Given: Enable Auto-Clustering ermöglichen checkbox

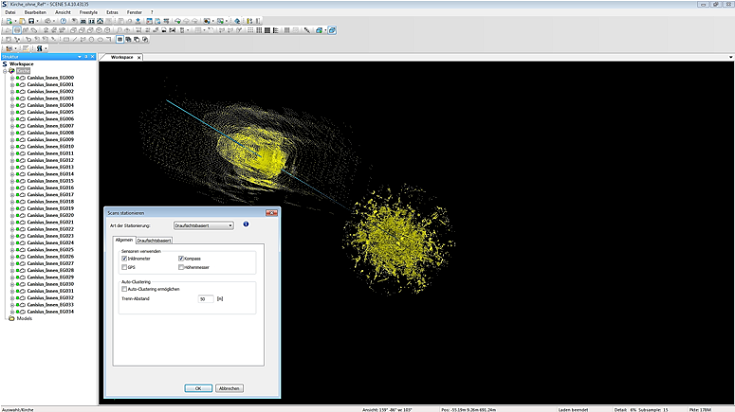Looking at the screenshot, I should [124, 289].
